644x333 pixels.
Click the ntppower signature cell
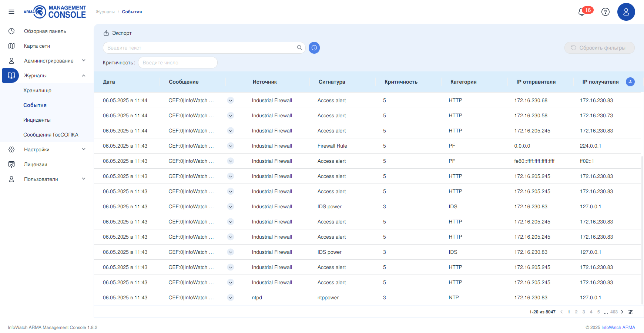pos(328,297)
